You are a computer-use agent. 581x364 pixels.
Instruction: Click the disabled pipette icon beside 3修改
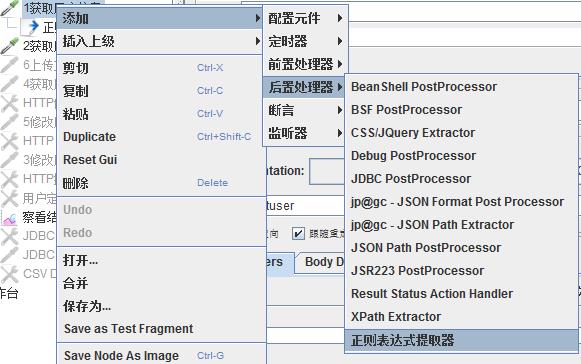point(9,160)
